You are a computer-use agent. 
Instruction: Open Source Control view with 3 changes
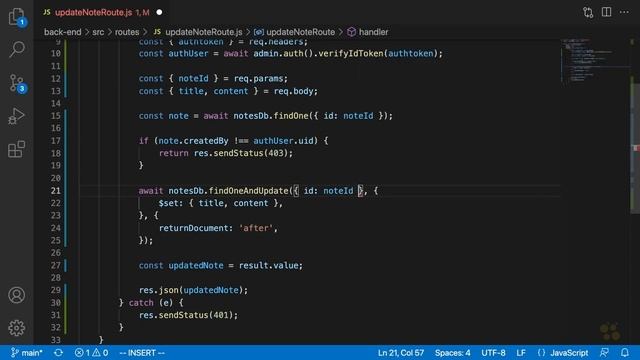click(16, 83)
